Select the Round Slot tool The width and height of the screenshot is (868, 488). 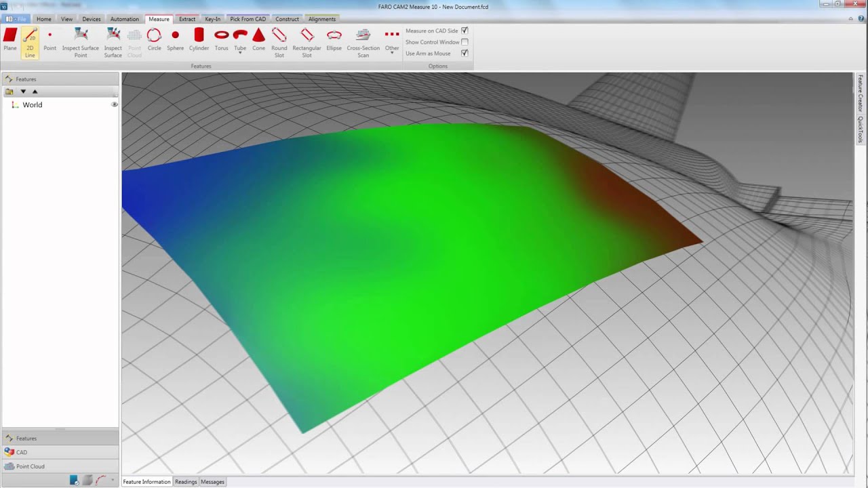point(279,43)
